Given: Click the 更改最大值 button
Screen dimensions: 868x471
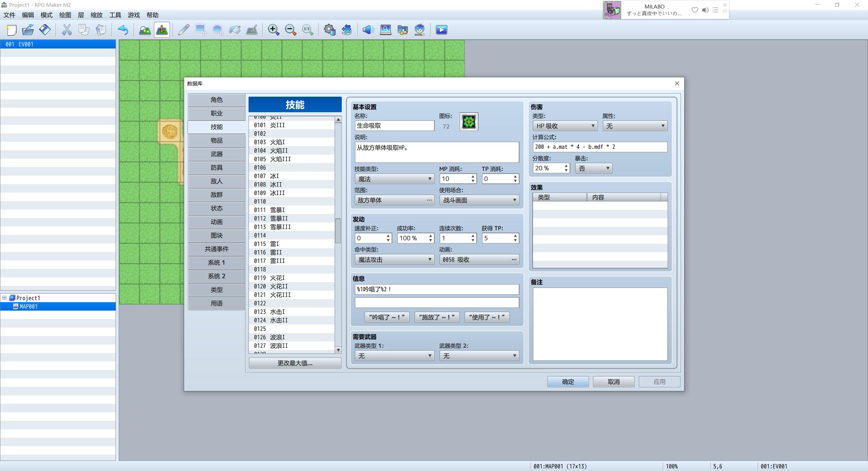Looking at the screenshot, I should tap(295, 363).
